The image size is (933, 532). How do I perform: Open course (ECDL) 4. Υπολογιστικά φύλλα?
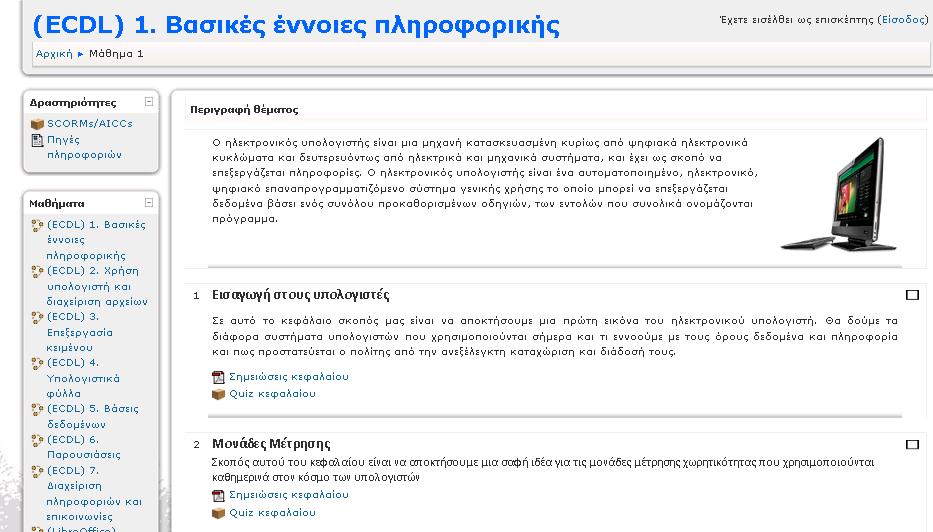(83, 378)
